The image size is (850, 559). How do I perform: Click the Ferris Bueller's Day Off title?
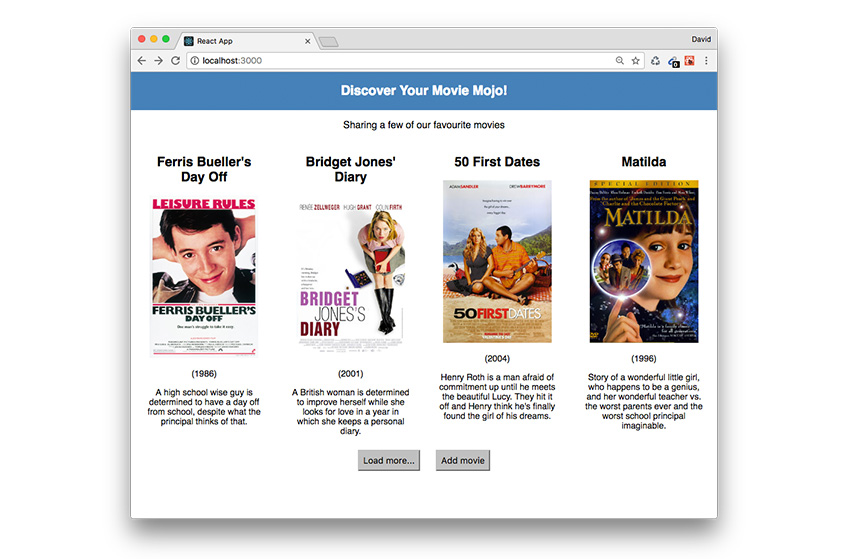204,169
